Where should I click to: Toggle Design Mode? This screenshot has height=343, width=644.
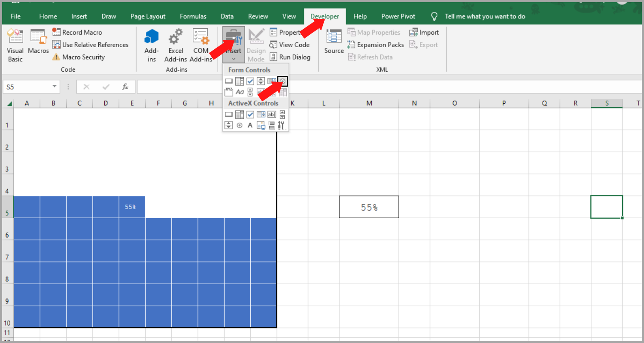[256, 45]
